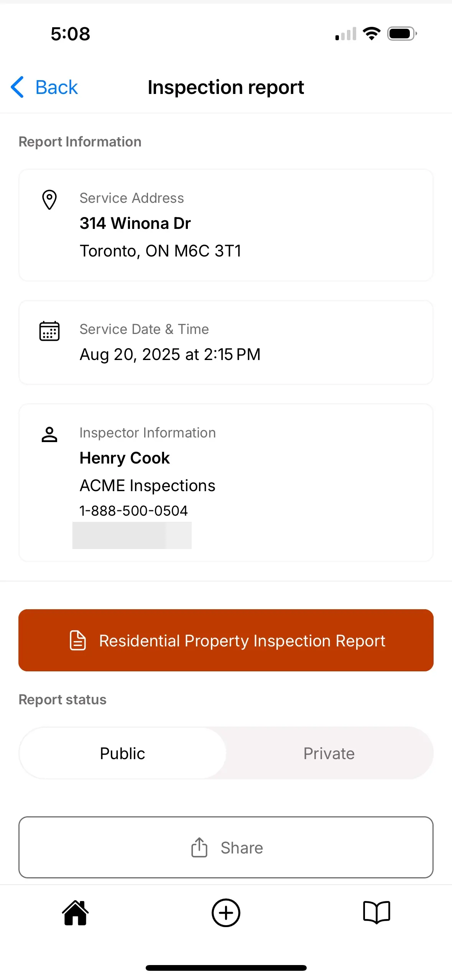Open the home screen via house icon
Image resolution: width=452 pixels, height=980 pixels.
[75, 913]
